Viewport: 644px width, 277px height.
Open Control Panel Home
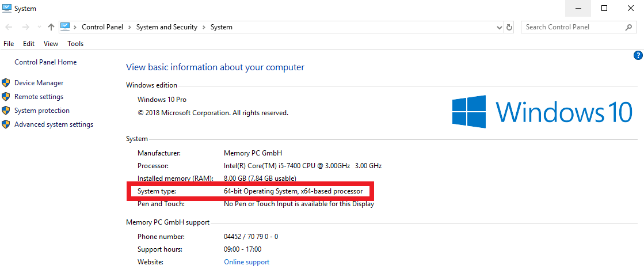[45, 62]
